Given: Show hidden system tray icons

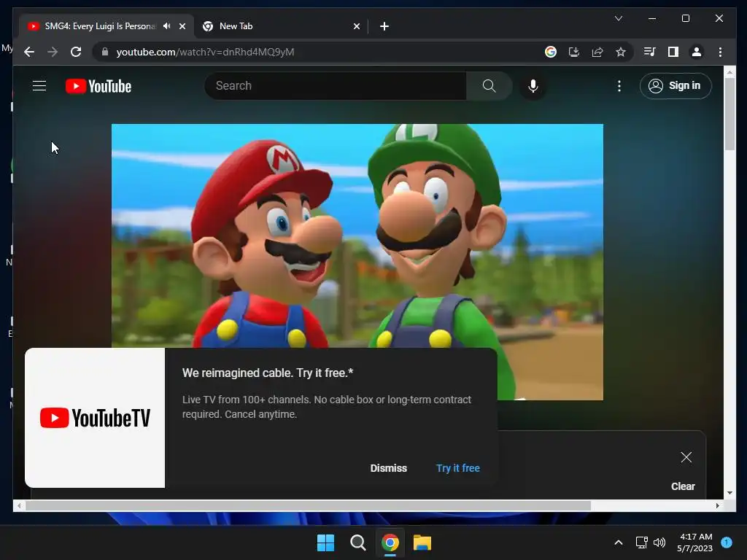Looking at the screenshot, I should (x=619, y=542).
